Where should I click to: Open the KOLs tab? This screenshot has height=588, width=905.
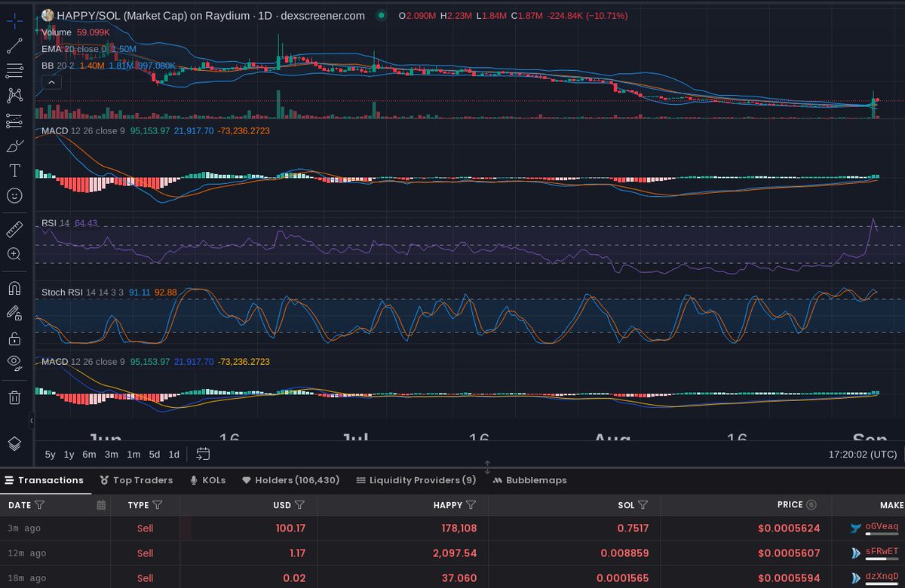[207, 480]
